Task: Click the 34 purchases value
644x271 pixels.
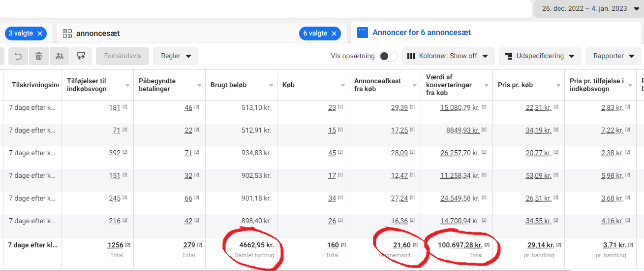Action: coord(332,198)
